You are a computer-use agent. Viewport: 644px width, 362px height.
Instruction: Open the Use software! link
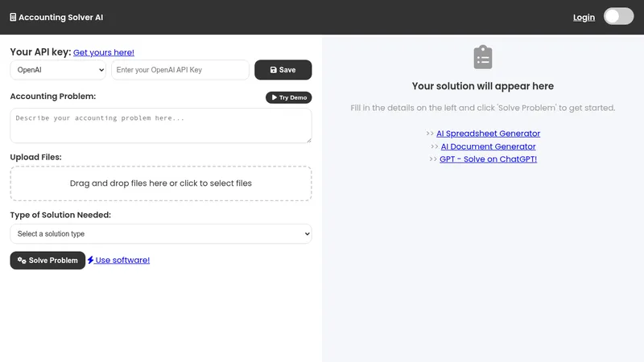(122, 260)
